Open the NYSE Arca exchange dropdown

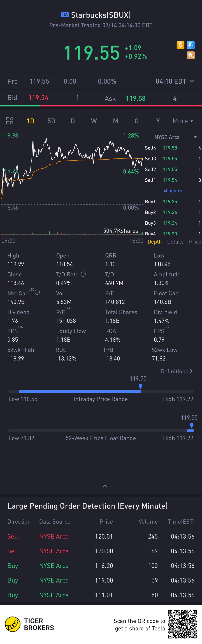tap(175, 137)
